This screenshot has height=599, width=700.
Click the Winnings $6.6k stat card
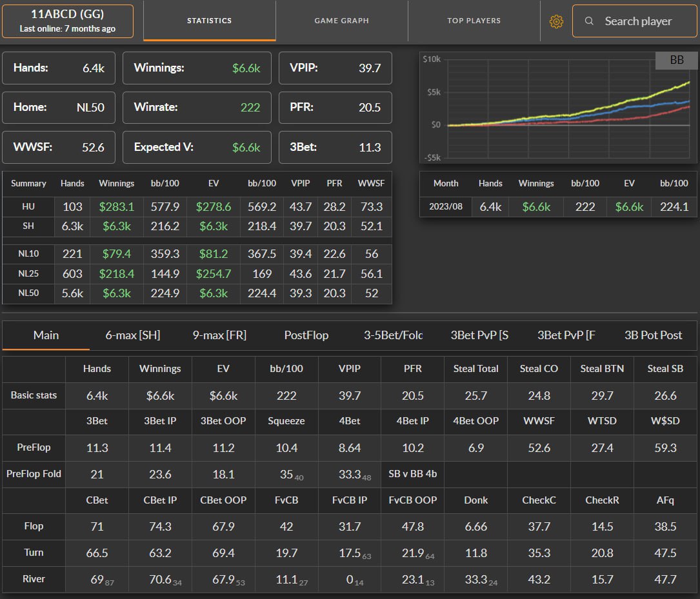(x=197, y=68)
